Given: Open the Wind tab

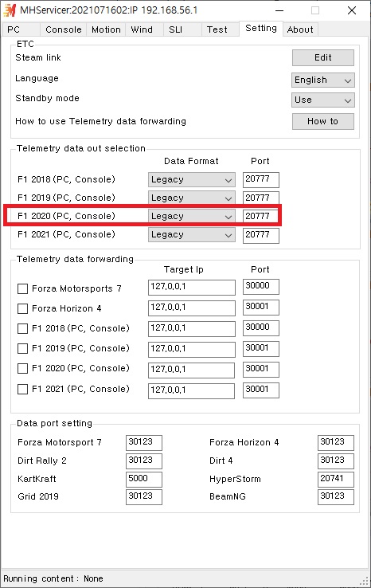Looking at the screenshot, I should point(142,29).
